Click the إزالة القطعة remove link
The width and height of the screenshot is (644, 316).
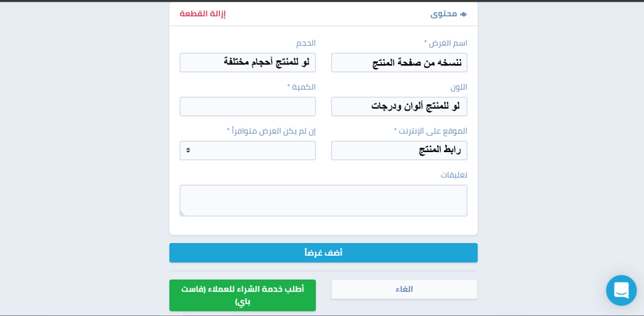[x=203, y=14]
